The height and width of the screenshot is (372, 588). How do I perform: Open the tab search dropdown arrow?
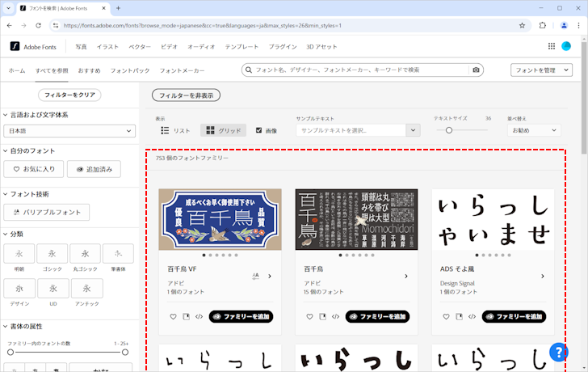click(x=8, y=8)
